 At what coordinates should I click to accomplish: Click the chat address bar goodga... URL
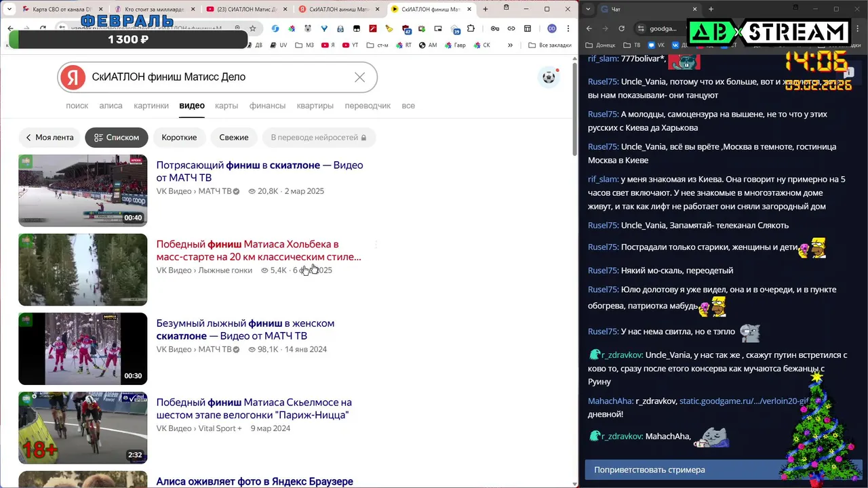click(x=663, y=28)
